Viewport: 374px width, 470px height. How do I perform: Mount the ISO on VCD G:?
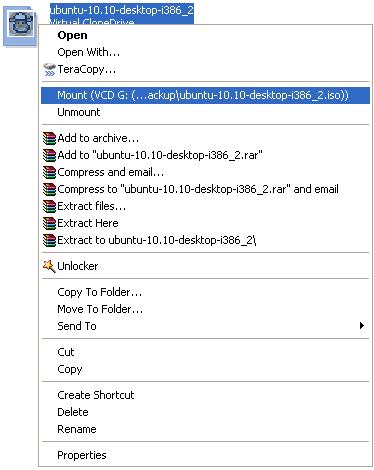[205, 95]
